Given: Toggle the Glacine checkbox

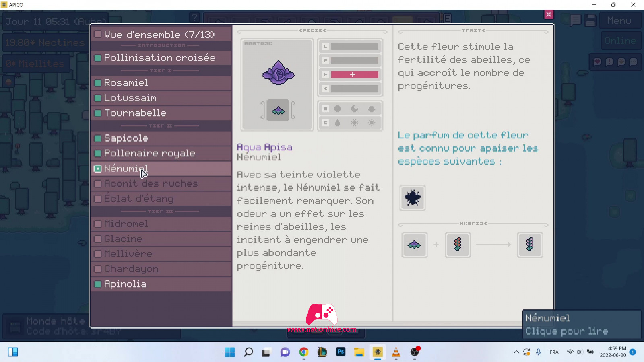Looking at the screenshot, I should point(97,239).
